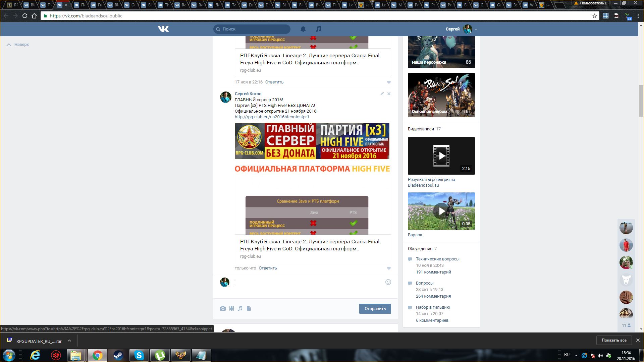This screenshot has height=362, width=644.
Task: Like the comment posted только что
Action: click(389, 268)
